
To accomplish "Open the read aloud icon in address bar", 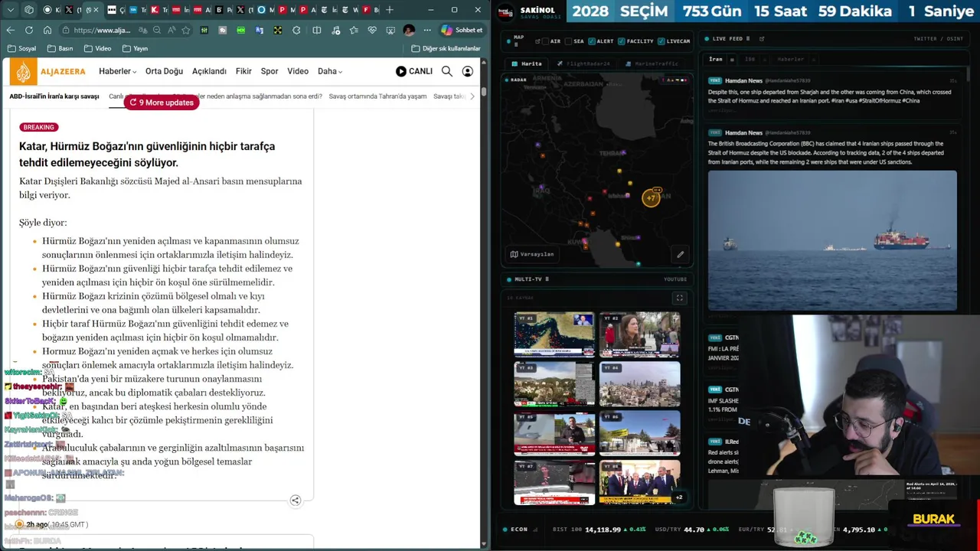I will tap(171, 30).
